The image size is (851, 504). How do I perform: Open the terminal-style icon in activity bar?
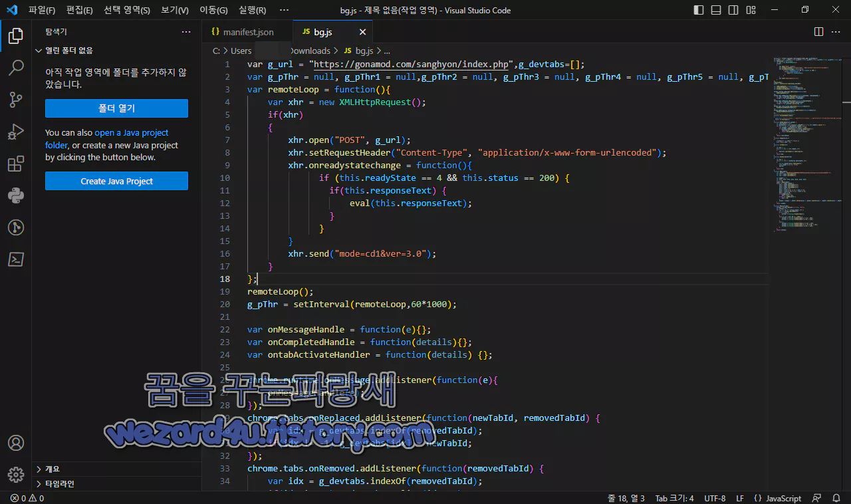point(16,259)
